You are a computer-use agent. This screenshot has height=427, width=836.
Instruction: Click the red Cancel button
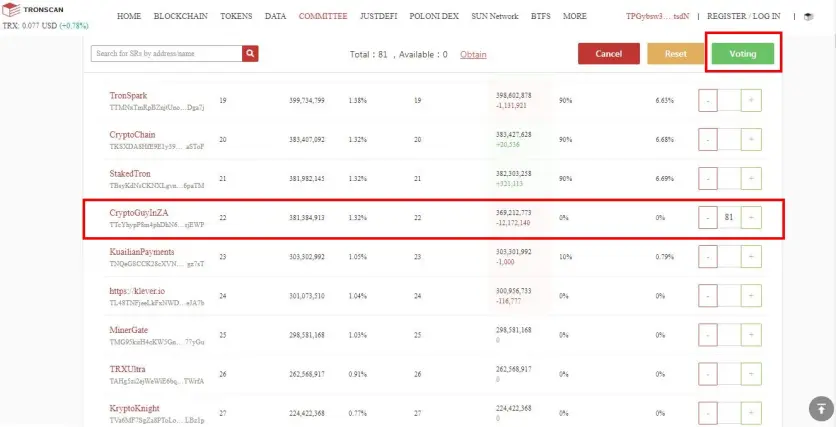(609, 54)
